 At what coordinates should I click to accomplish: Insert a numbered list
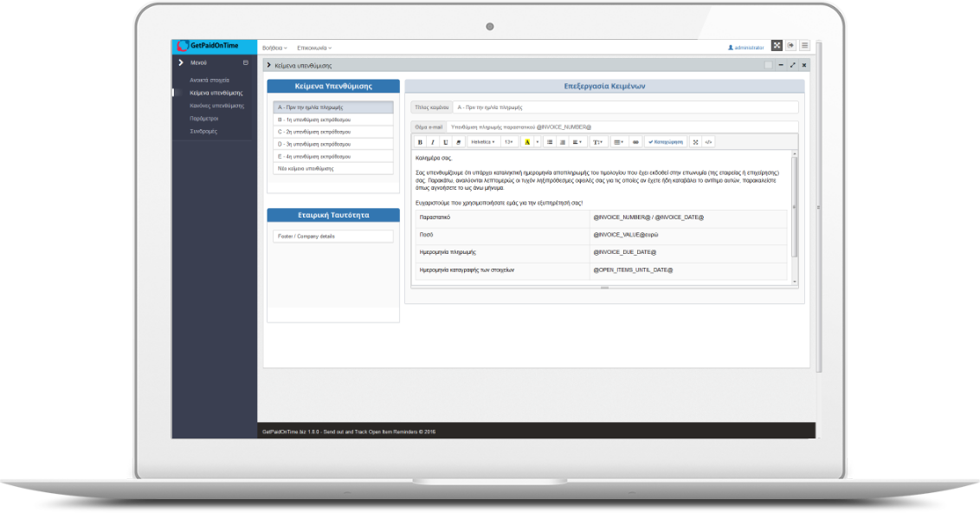click(563, 141)
